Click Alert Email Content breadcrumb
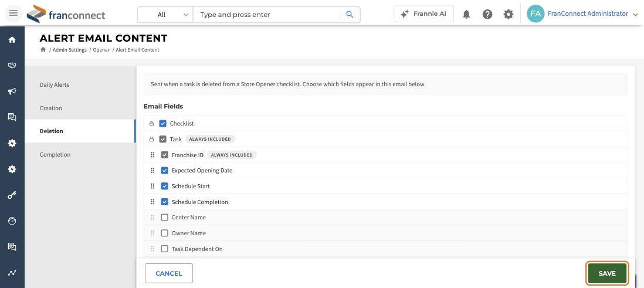This screenshot has width=644, height=288. click(x=137, y=50)
